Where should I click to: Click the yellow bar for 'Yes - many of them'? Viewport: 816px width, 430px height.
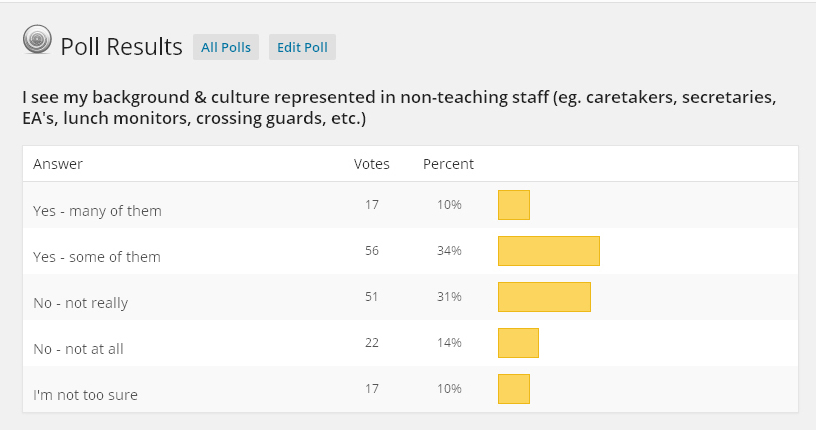click(x=514, y=205)
